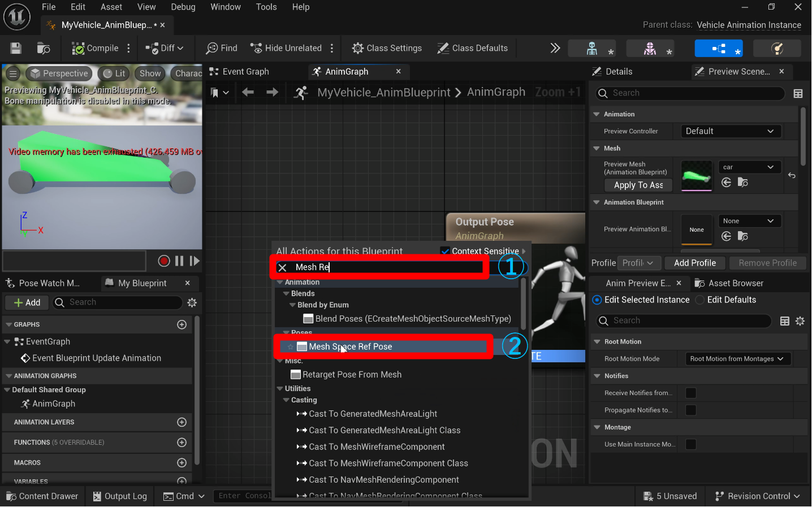Step forward one frame in preview

pos(195,261)
